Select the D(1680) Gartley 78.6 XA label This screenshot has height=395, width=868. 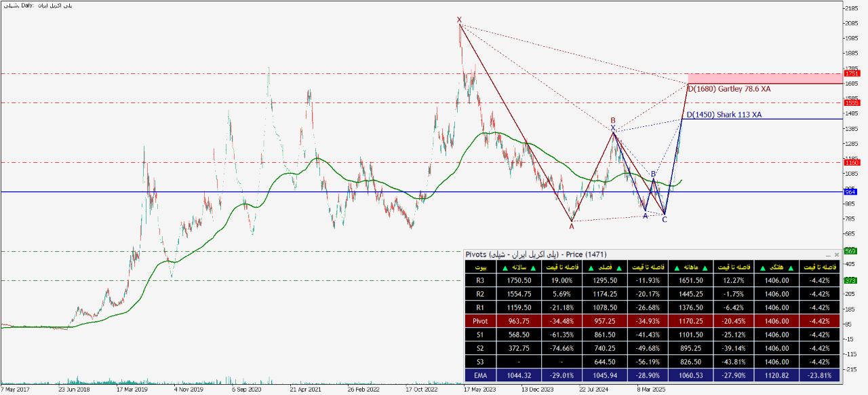click(729, 89)
